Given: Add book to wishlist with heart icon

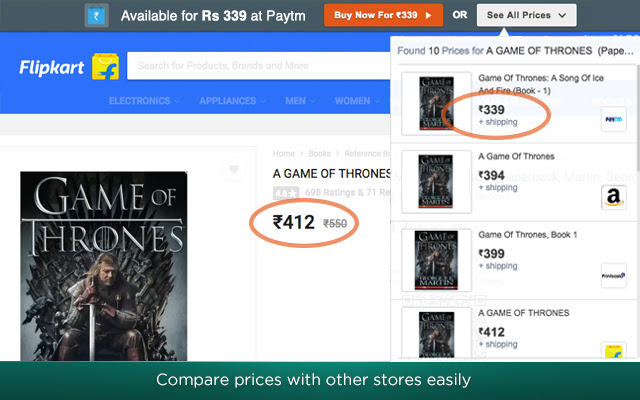Looking at the screenshot, I should pos(234,170).
